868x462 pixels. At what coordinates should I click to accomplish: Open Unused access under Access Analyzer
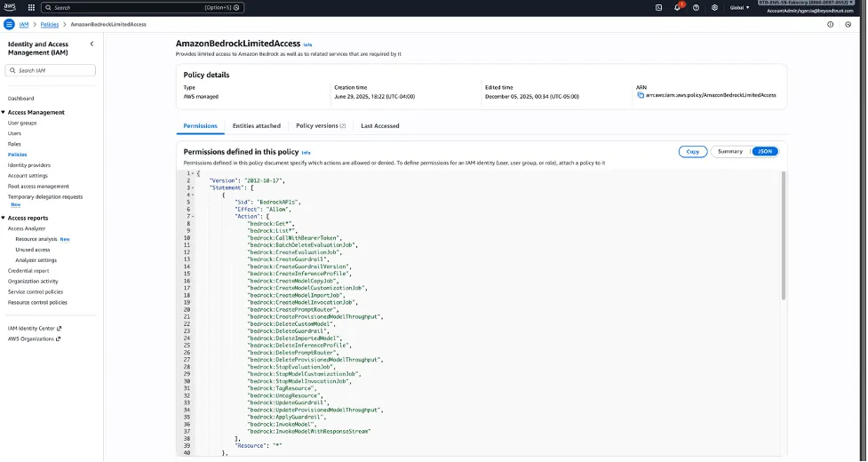tap(33, 250)
